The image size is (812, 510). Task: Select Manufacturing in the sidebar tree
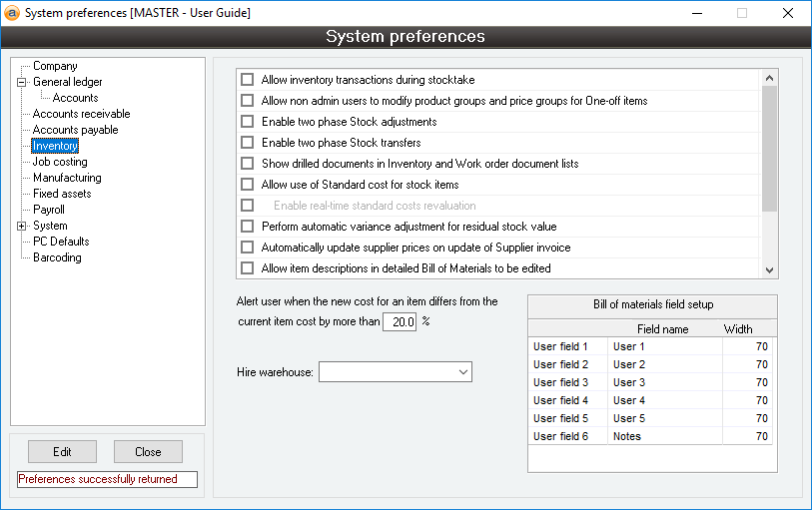point(66,178)
